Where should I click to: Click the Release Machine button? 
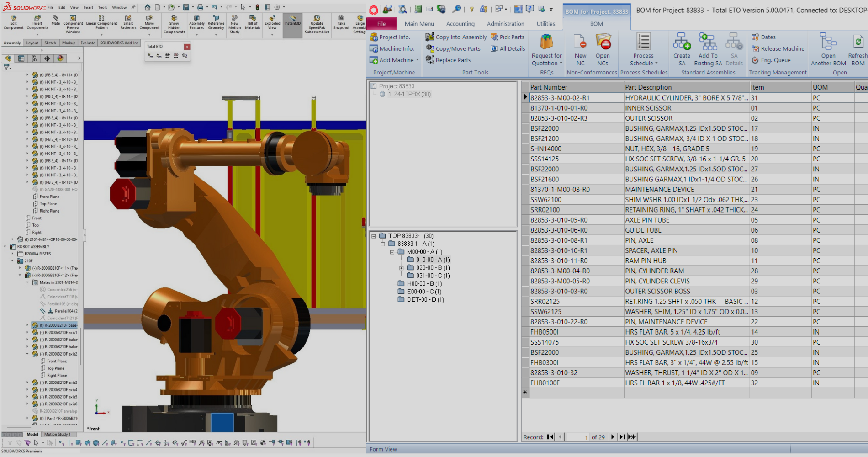tap(778, 48)
